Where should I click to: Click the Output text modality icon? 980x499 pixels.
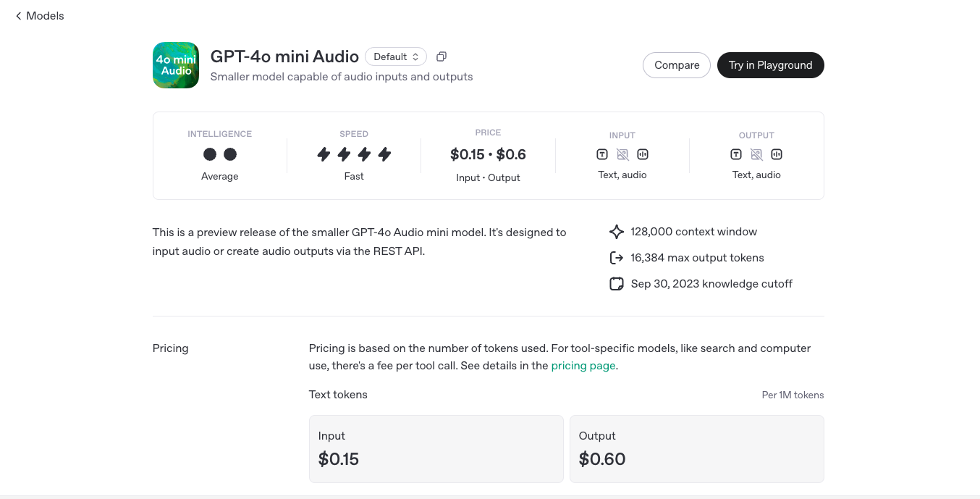click(736, 154)
